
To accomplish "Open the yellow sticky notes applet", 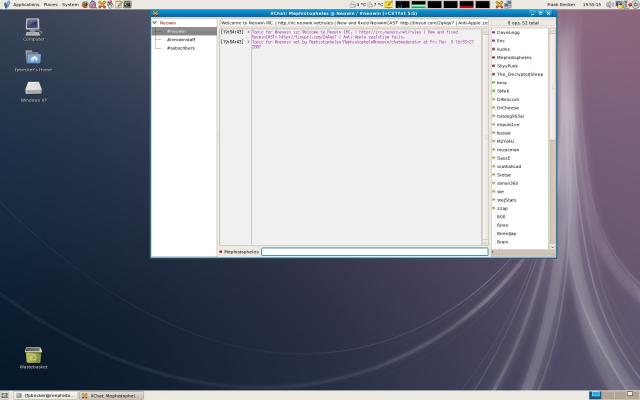I will coord(389,4).
